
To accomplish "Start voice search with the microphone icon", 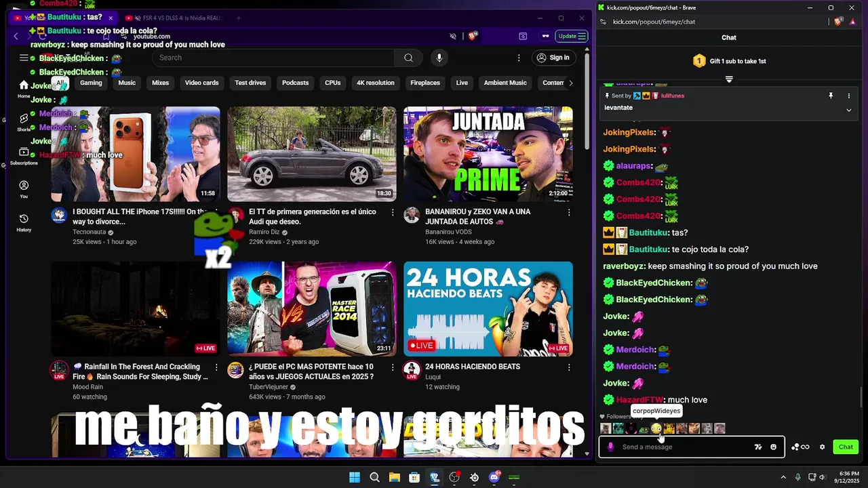I will coord(439,58).
